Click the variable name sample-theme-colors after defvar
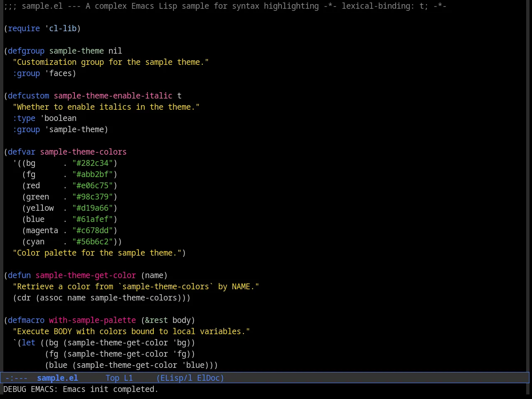 [83, 152]
